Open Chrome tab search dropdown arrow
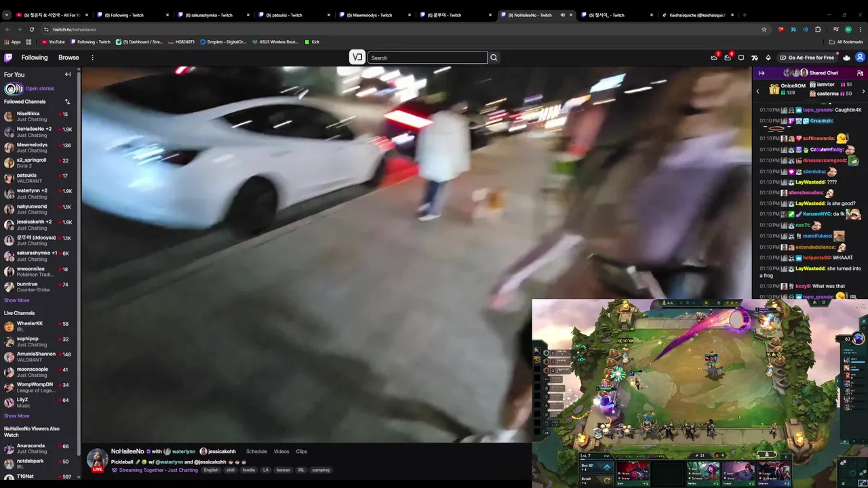868x488 pixels. coord(7,15)
